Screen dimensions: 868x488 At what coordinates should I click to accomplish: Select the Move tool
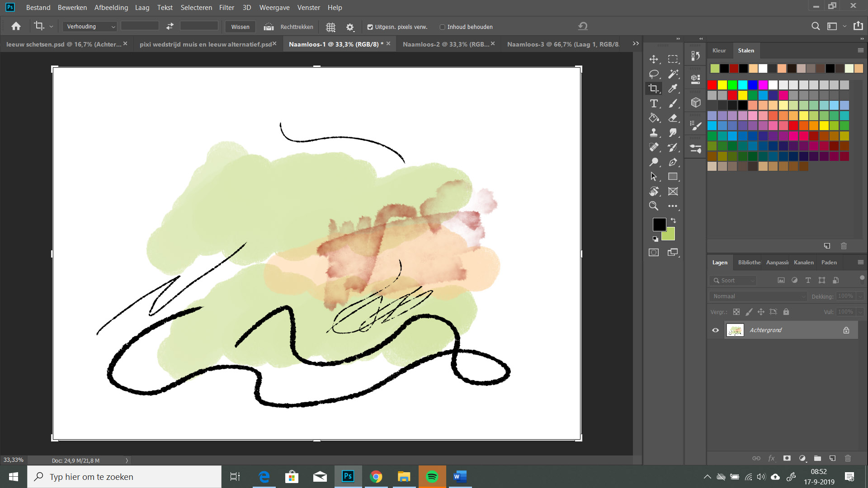tap(654, 59)
